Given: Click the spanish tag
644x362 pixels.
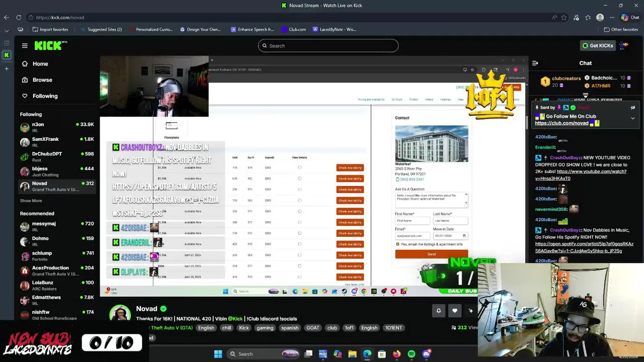Looking at the screenshot, I should point(290,328).
